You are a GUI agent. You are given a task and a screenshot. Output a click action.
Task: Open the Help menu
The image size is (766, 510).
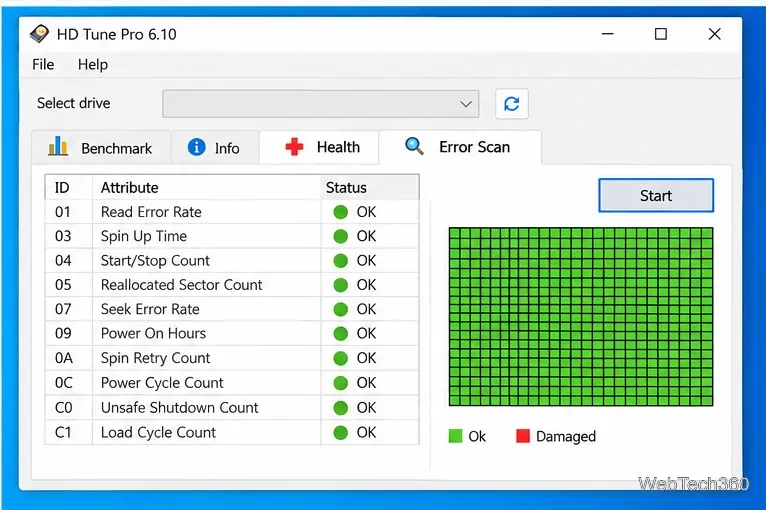[x=93, y=64]
